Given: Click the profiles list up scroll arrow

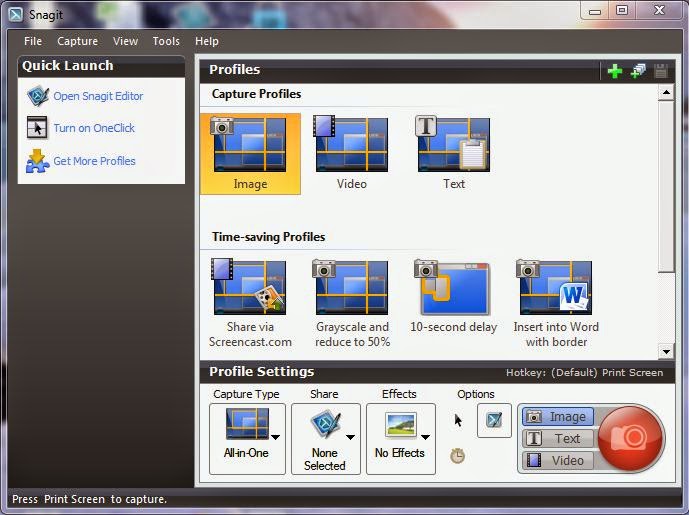Looking at the screenshot, I should [x=666, y=93].
